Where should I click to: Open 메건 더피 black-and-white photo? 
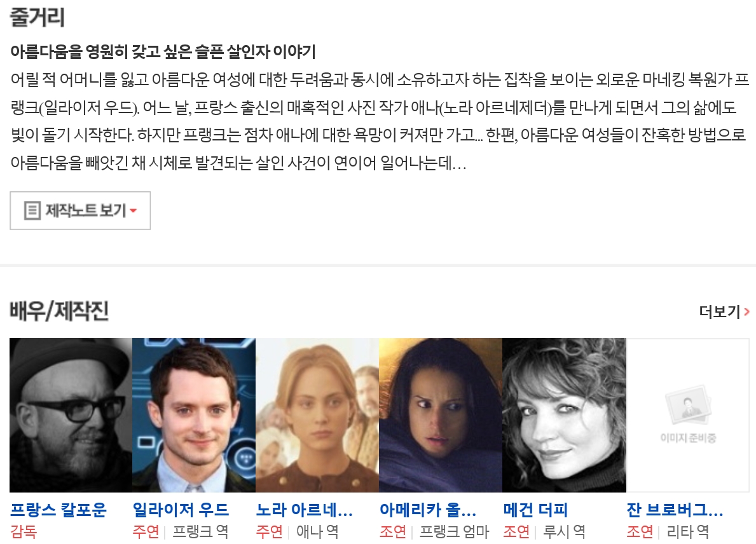565,415
